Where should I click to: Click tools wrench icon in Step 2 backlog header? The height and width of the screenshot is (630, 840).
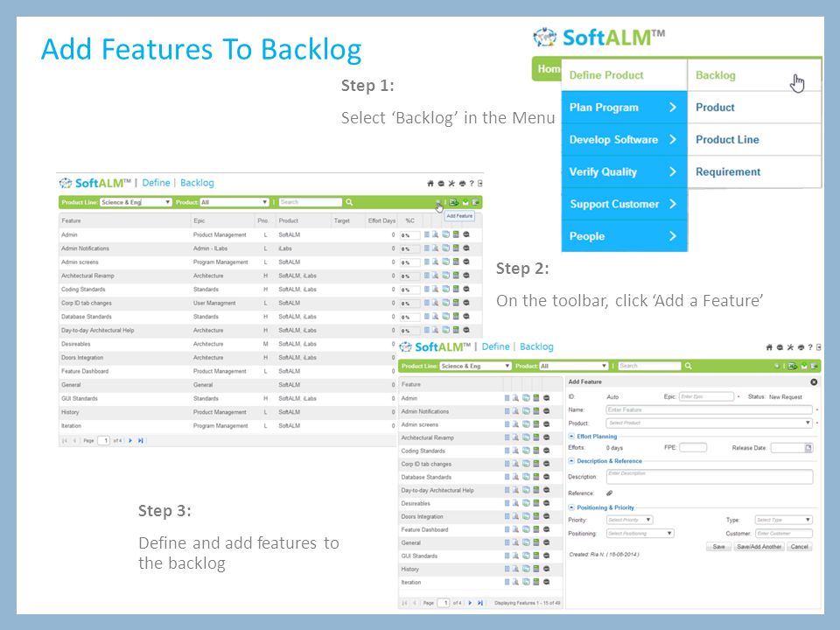[x=451, y=183]
